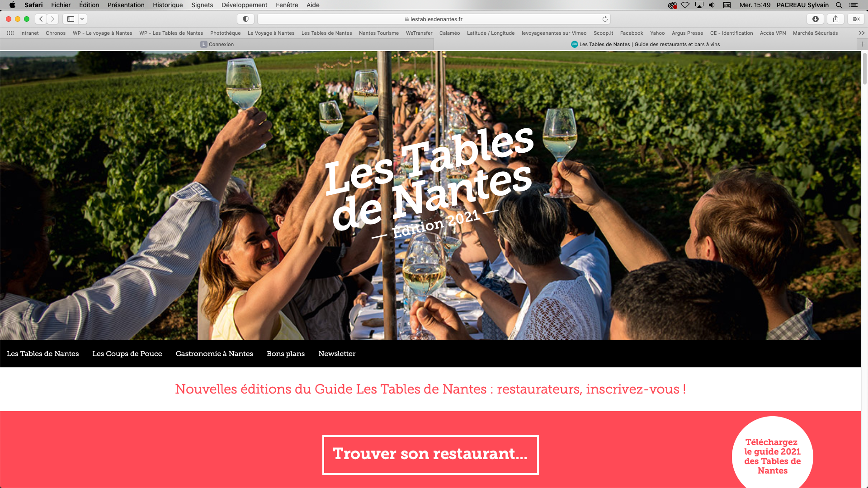Click the Trouver son restaurant button

tap(430, 455)
